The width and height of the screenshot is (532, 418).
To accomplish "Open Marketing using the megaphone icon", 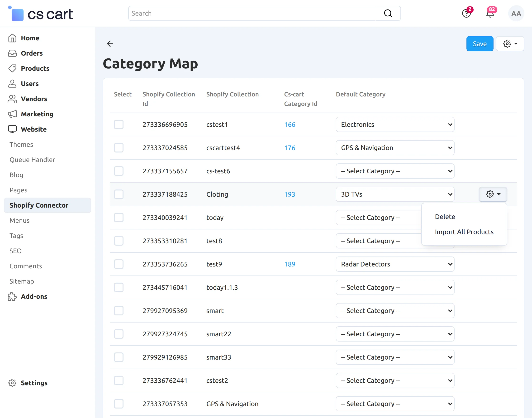I will [13, 114].
